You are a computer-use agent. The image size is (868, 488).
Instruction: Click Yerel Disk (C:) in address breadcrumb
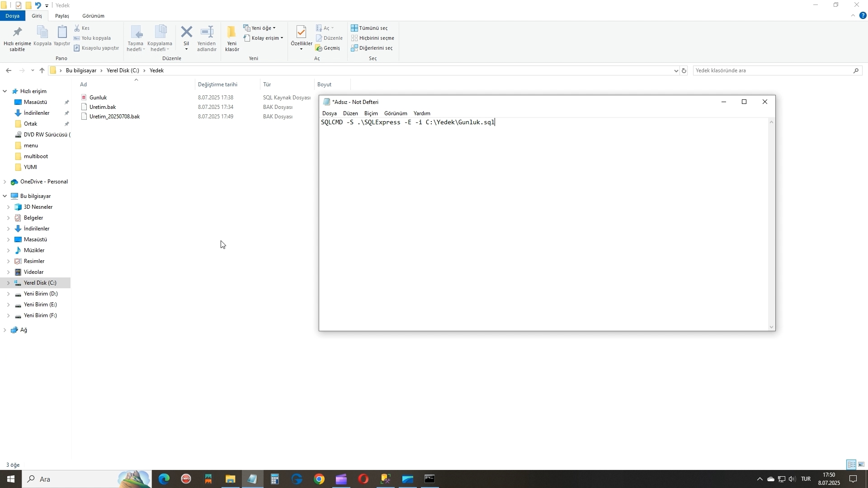coord(123,70)
